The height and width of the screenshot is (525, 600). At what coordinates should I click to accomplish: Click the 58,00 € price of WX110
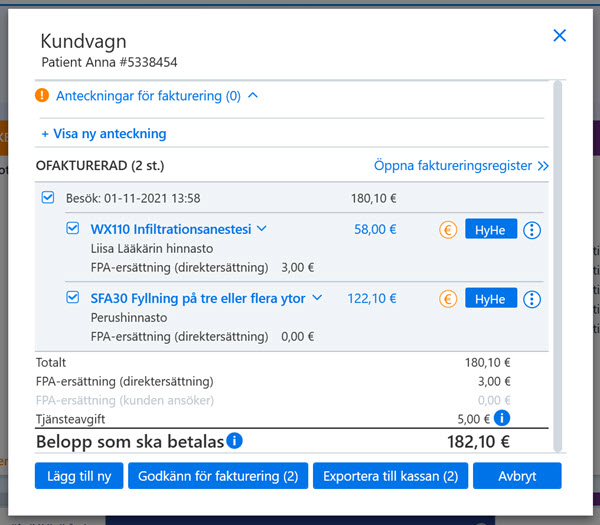pos(375,229)
